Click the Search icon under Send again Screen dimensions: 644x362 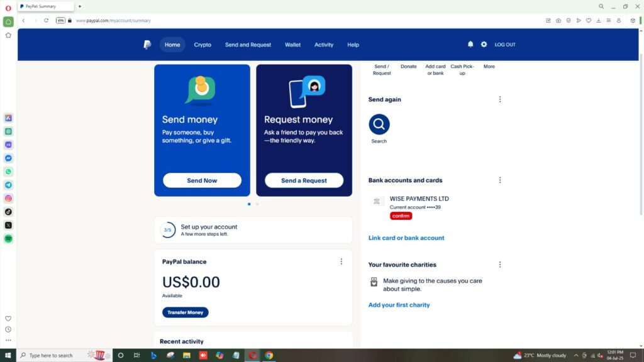[x=379, y=124]
